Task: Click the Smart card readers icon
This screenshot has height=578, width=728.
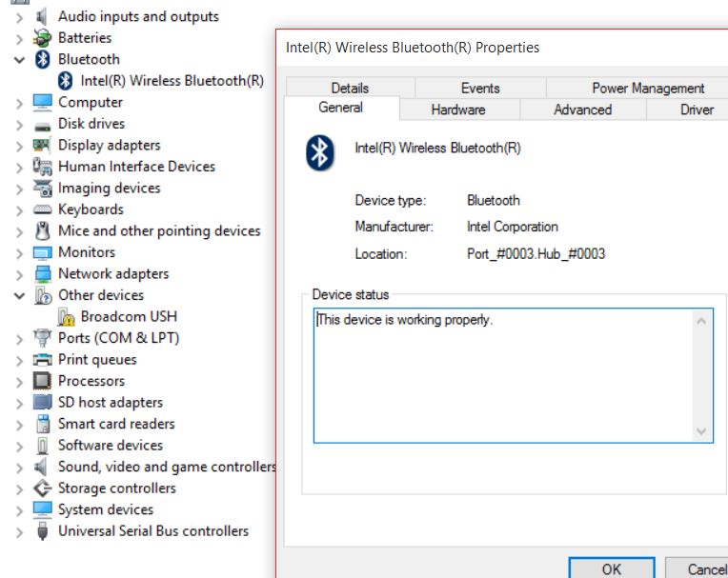Action: pyautogui.click(x=43, y=424)
